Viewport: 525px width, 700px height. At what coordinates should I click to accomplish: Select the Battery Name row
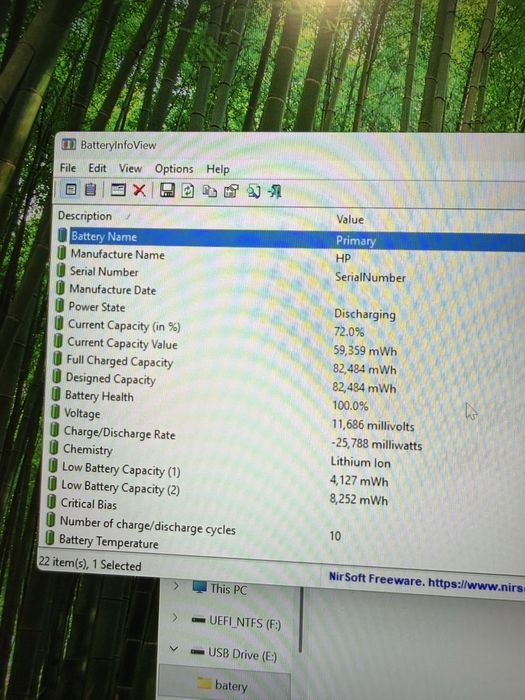point(291,238)
